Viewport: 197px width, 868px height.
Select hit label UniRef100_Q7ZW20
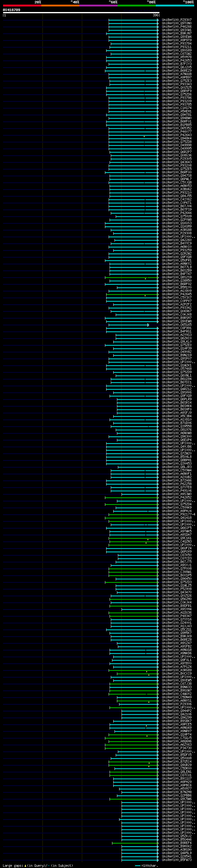point(177,454)
